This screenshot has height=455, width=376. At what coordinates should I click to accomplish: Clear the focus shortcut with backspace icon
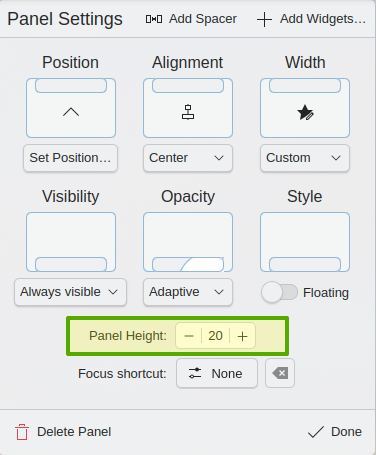pos(280,373)
